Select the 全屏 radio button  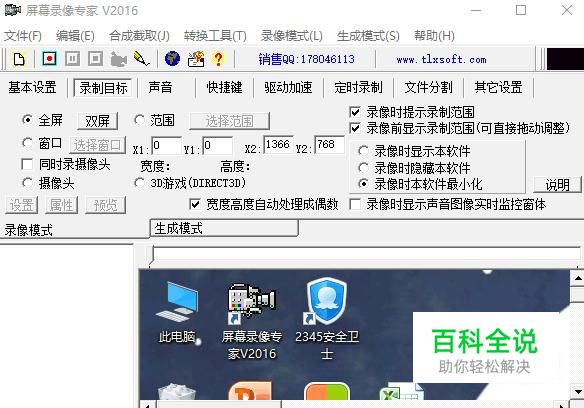pyautogui.click(x=27, y=120)
